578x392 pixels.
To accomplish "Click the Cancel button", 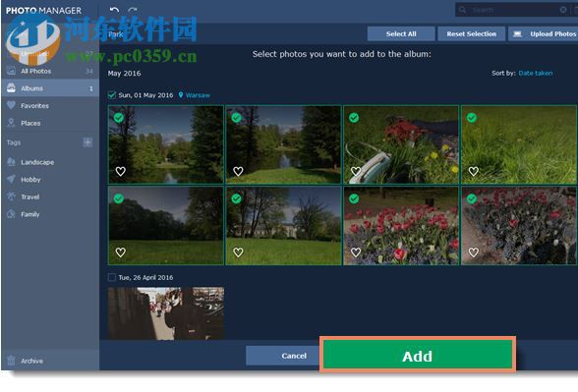I will [x=284, y=356].
